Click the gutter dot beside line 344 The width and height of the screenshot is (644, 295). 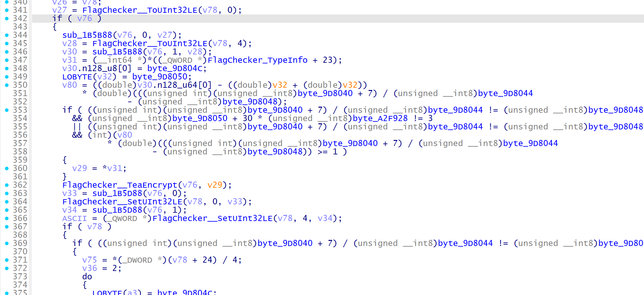pos(7,35)
